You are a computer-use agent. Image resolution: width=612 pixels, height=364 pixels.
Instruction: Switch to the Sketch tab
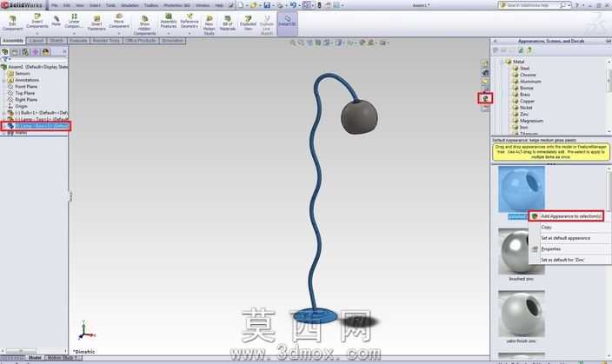(x=57, y=41)
